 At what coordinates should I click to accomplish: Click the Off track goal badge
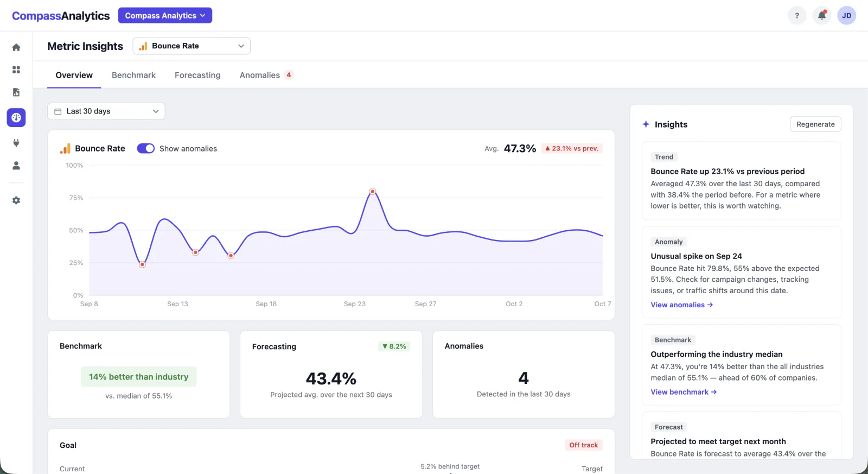(583, 445)
